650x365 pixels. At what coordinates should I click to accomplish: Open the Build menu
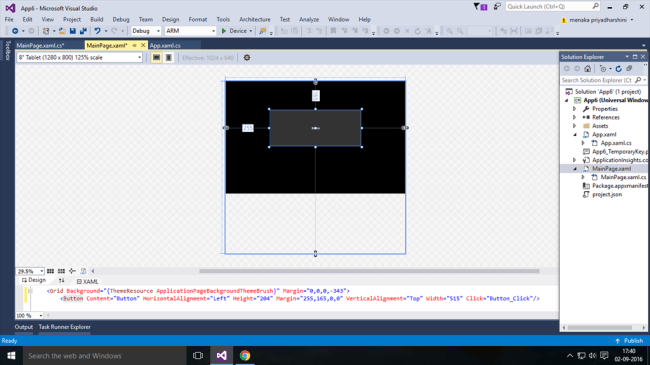pos(97,19)
